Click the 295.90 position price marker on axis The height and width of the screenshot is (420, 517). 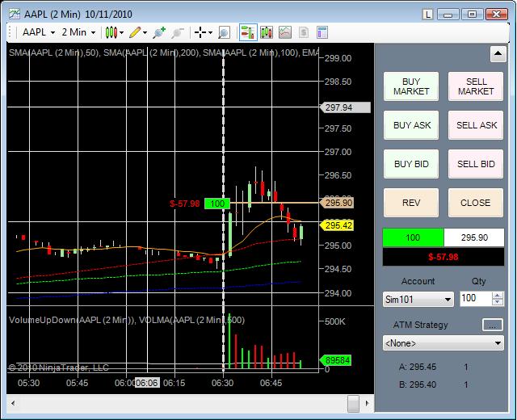coord(337,203)
